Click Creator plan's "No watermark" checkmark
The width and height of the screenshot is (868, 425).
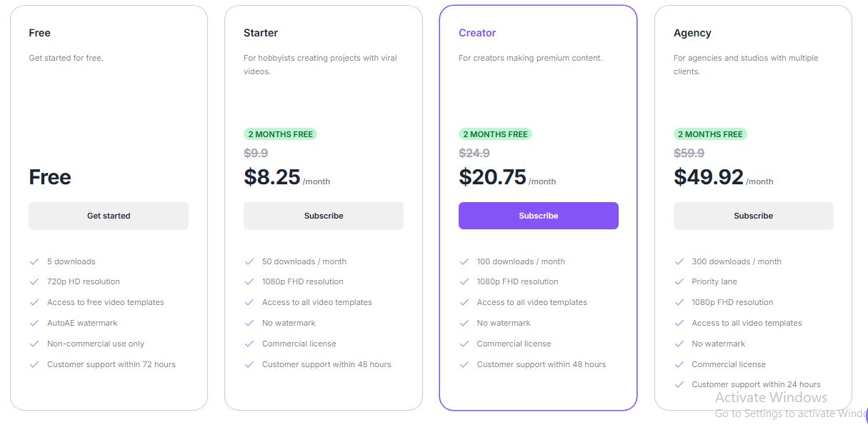coord(464,323)
